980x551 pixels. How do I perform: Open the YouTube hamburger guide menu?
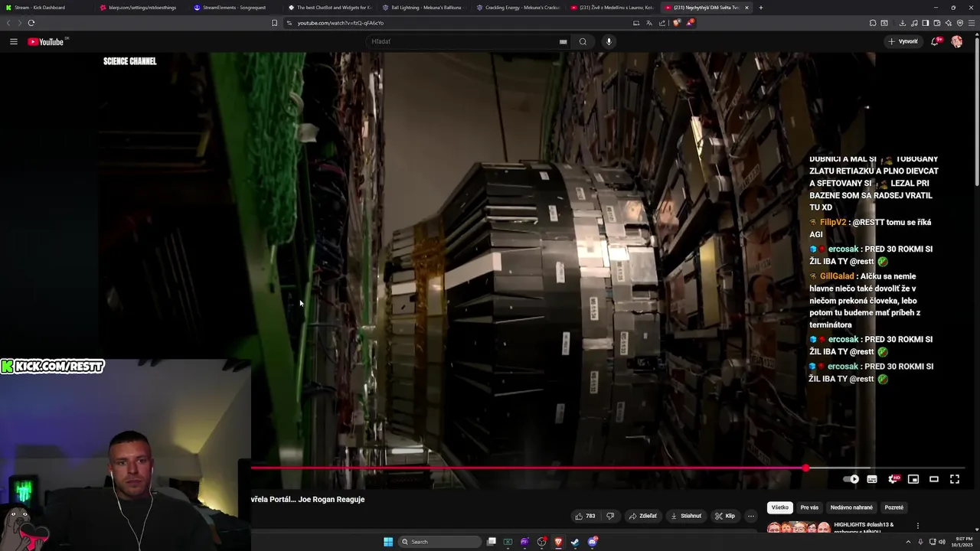pyautogui.click(x=14, y=41)
